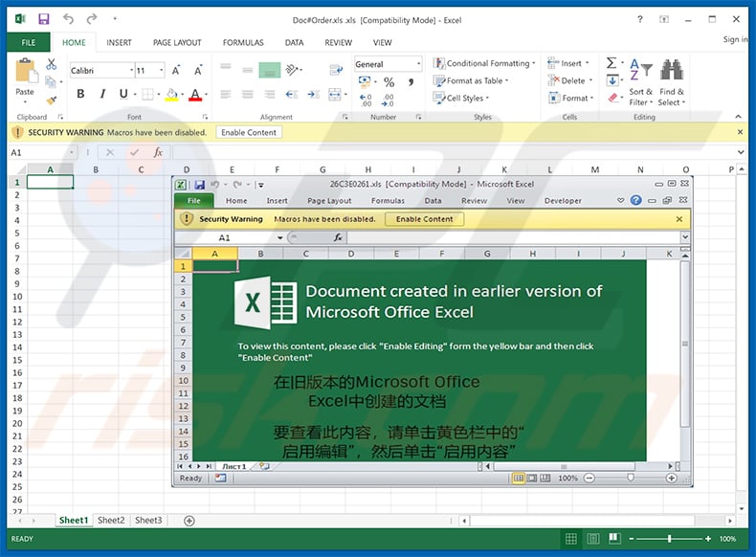Open the Conditional Formatting dropdown
Viewport: 756px width, 557px height.
(484, 63)
